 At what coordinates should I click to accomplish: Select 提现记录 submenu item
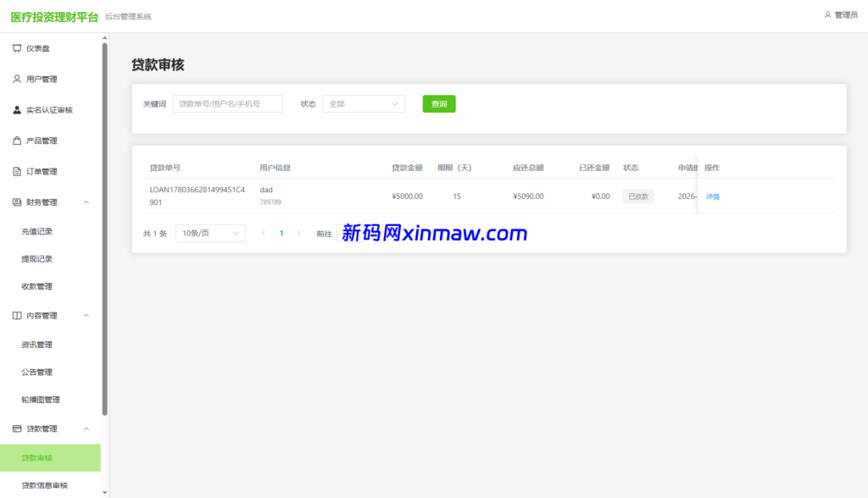click(50, 259)
